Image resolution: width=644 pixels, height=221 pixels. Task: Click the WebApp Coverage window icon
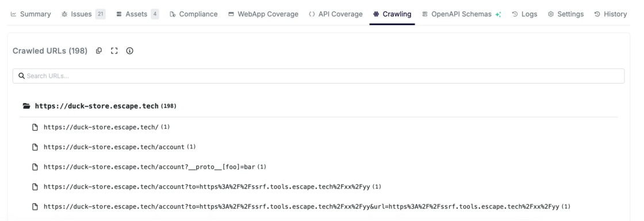tap(231, 14)
